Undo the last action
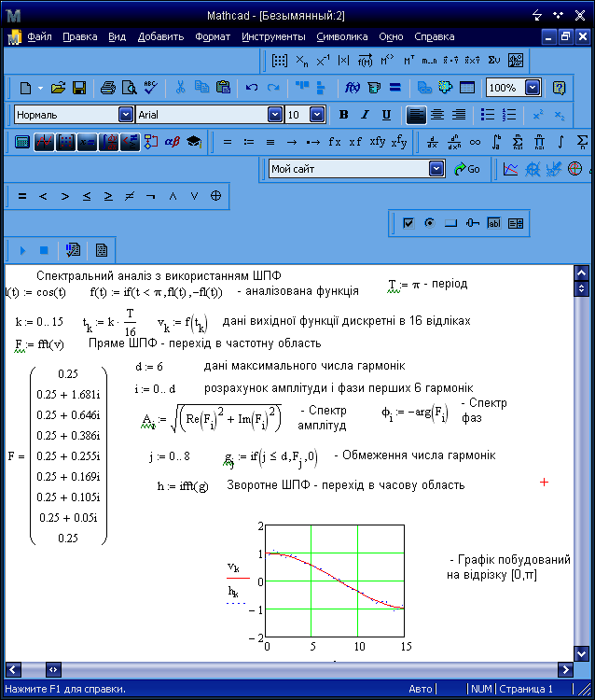The height and width of the screenshot is (700, 595). 252,88
